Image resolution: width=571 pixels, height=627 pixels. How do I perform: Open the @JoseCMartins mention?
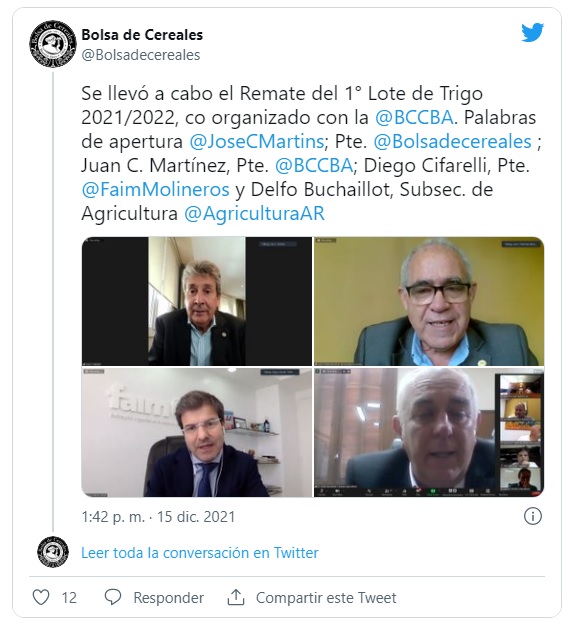tap(256, 142)
